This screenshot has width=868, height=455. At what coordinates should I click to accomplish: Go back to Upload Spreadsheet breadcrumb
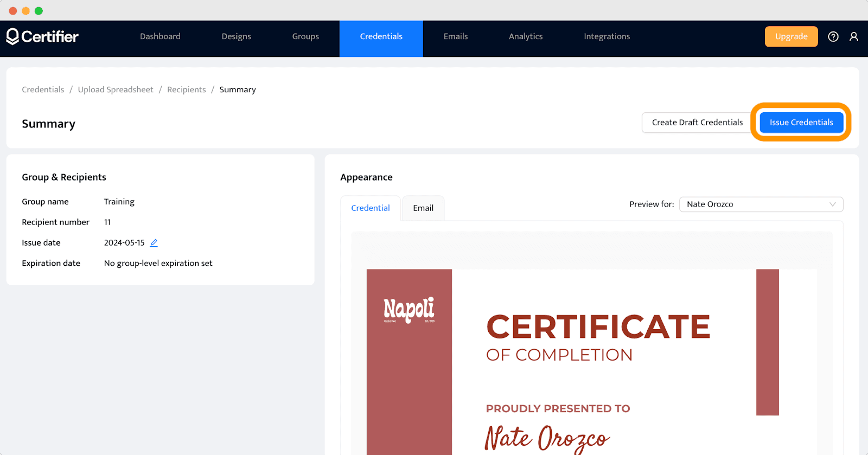tap(116, 89)
